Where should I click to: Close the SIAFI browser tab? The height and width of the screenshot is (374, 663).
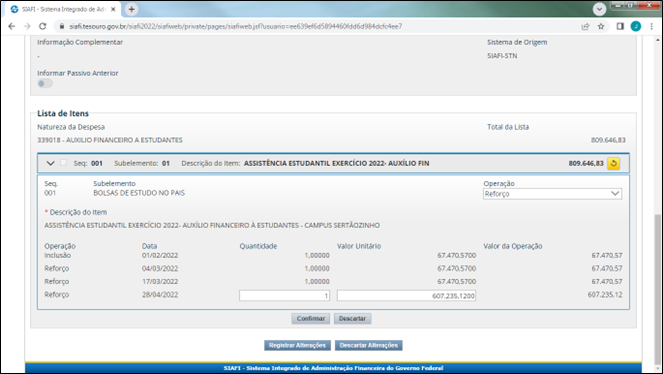113,9
